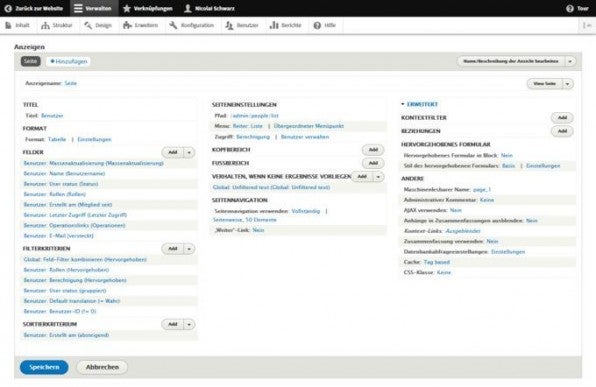The image size is (596, 387).
Task: Open Zugriff Berechtigung link
Action: tap(253, 137)
